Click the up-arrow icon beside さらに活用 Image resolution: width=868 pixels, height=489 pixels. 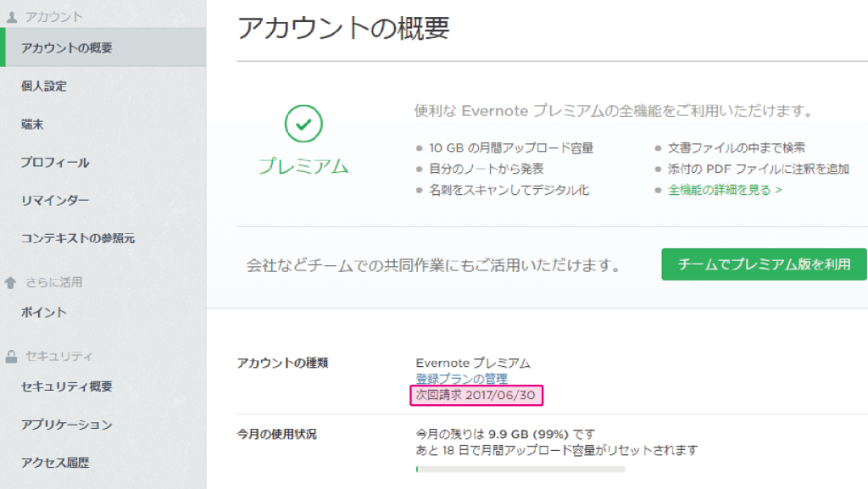(10, 283)
